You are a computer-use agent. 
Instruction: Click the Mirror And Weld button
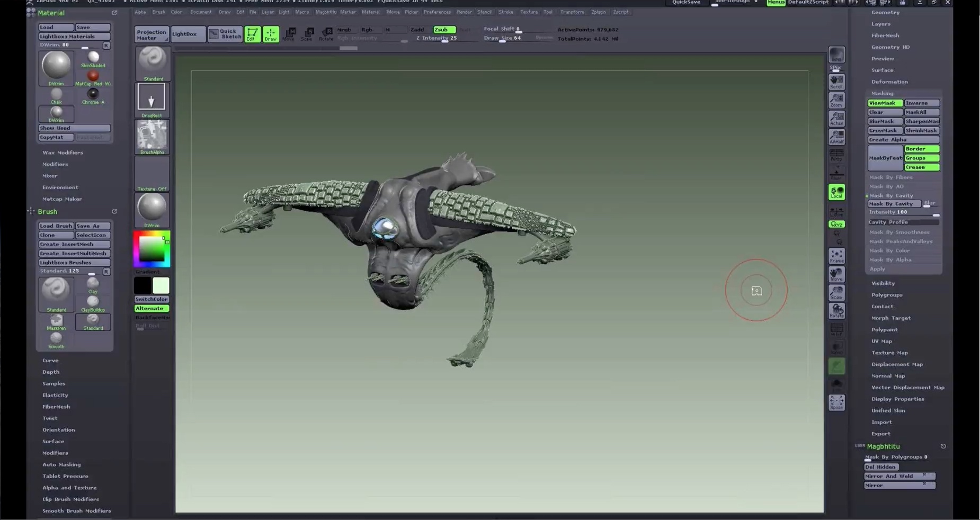pos(899,476)
